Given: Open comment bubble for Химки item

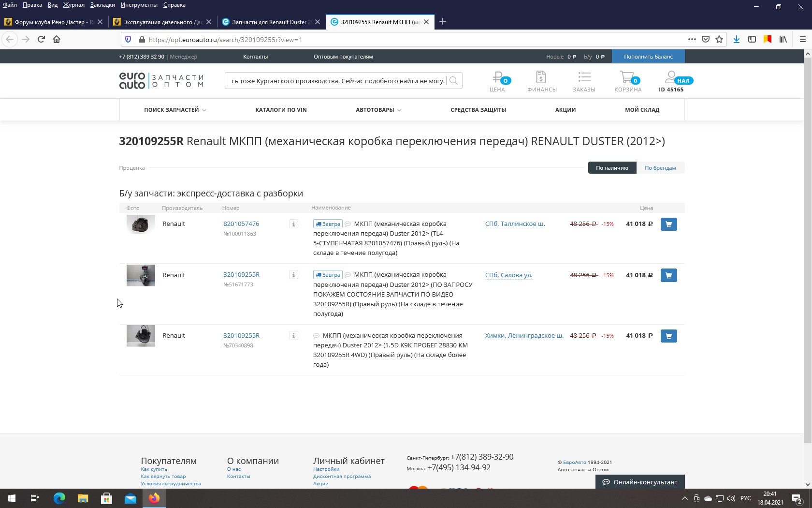Looking at the screenshot, I should pos(316,336).
